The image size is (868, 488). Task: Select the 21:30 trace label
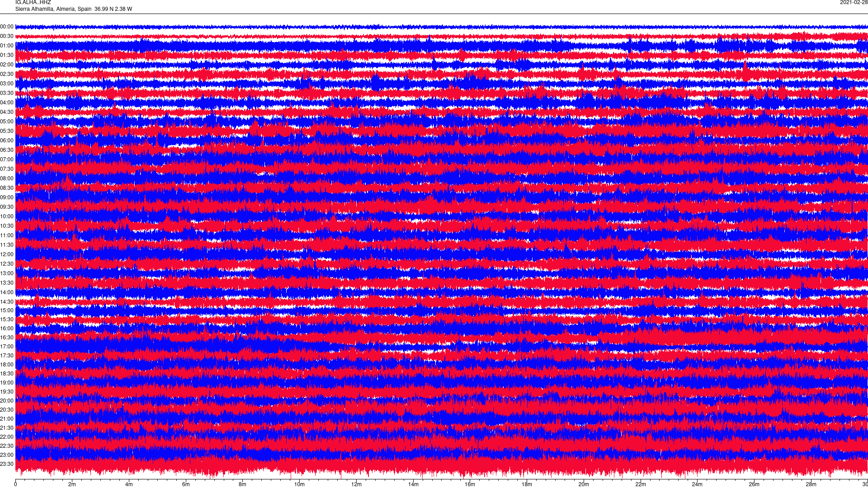tap(7, 428)
